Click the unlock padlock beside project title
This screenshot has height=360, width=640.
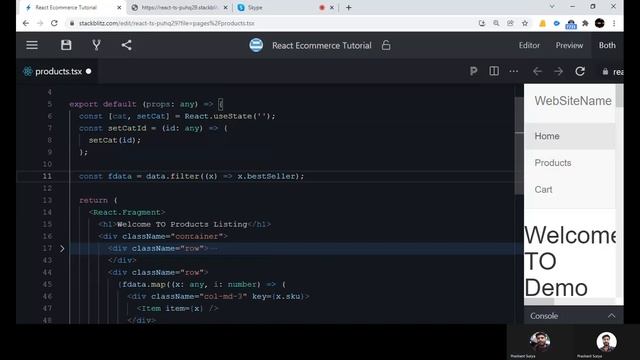[386, 45]
